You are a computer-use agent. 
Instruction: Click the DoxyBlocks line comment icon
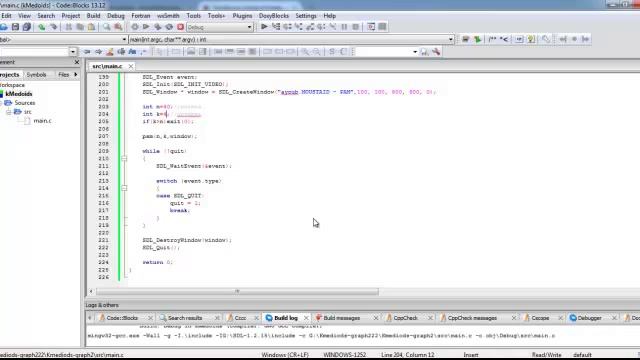504,39
